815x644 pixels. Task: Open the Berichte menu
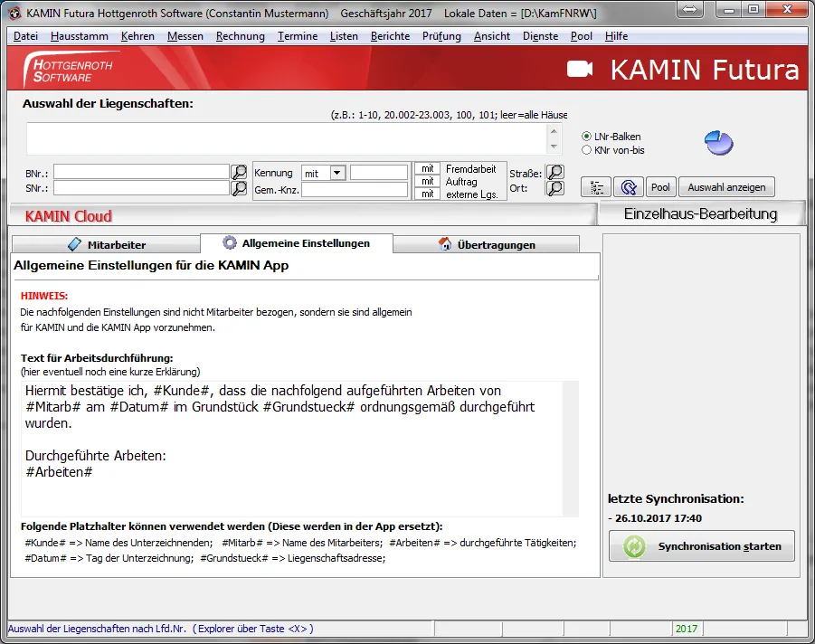pyautogui.click(x=390, y=36)
